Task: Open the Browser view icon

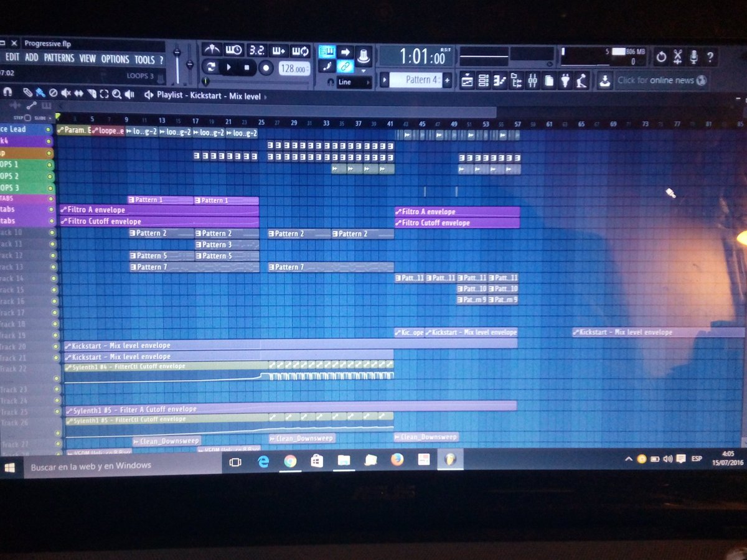Action: coord(516,80)
